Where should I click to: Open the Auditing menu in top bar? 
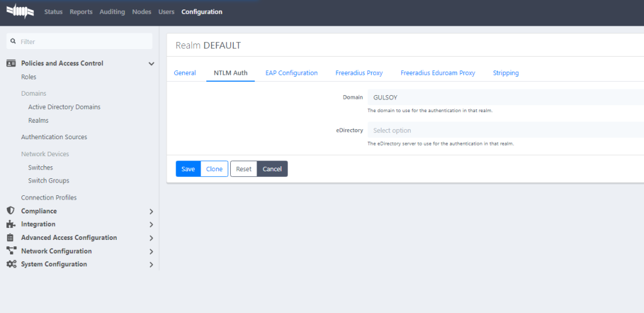(112, 12)
